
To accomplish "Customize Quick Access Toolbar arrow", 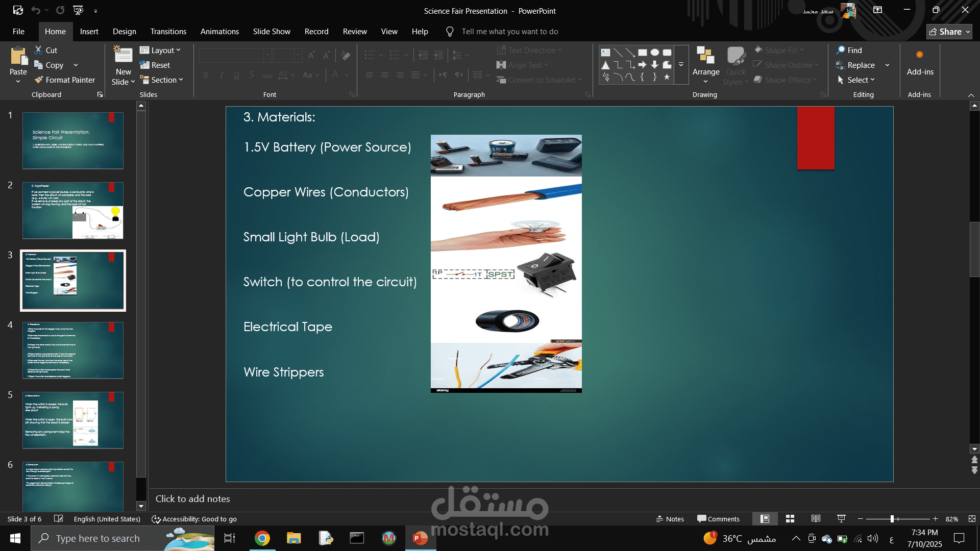I will [95, 10].
